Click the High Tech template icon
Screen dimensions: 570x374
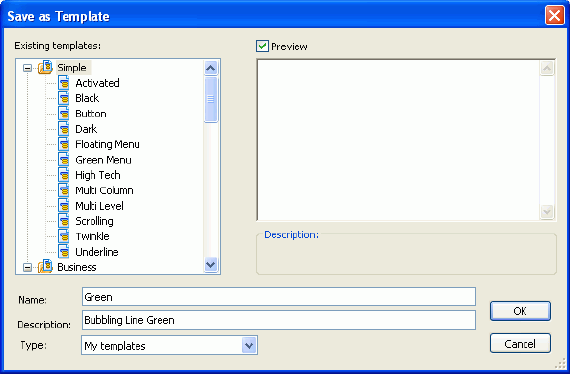click(x=64, y=175)
